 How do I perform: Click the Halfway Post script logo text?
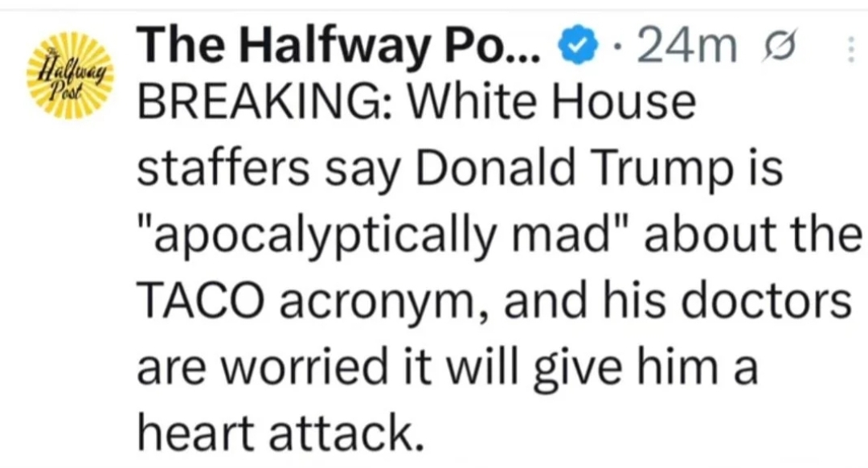tap(70, 77)
